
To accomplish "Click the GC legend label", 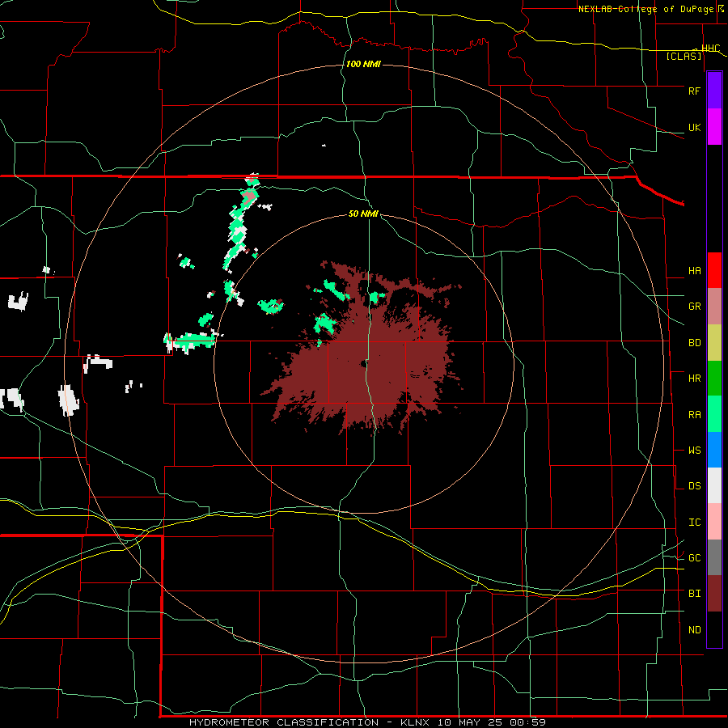I will click(x=694, y=558).
